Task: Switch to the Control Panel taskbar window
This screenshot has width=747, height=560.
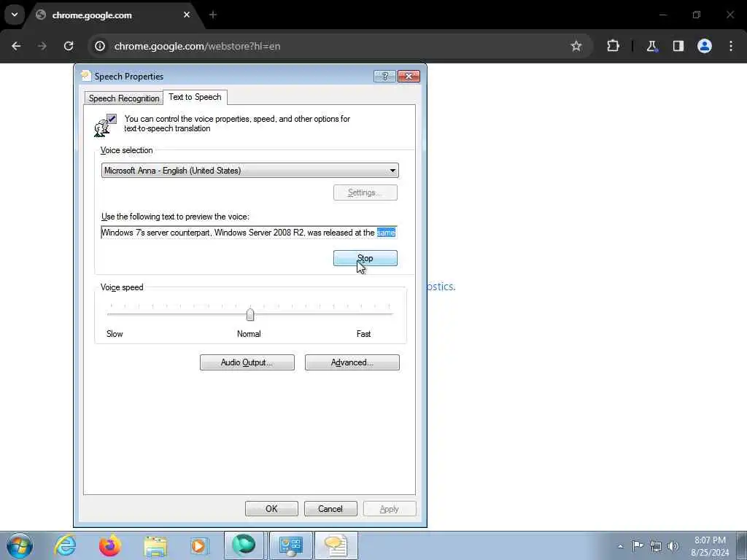Action: point(291,545)
